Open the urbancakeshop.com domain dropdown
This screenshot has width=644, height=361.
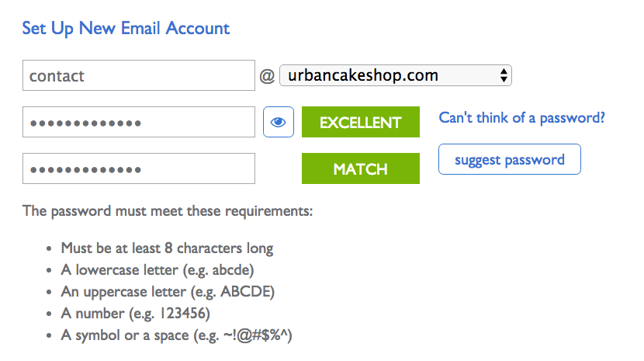[x=396, y=75]
